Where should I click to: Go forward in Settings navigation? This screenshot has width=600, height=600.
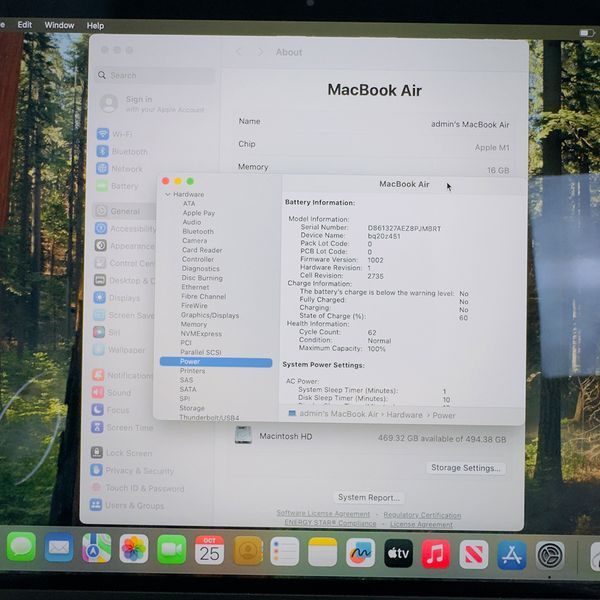(260, 52)
